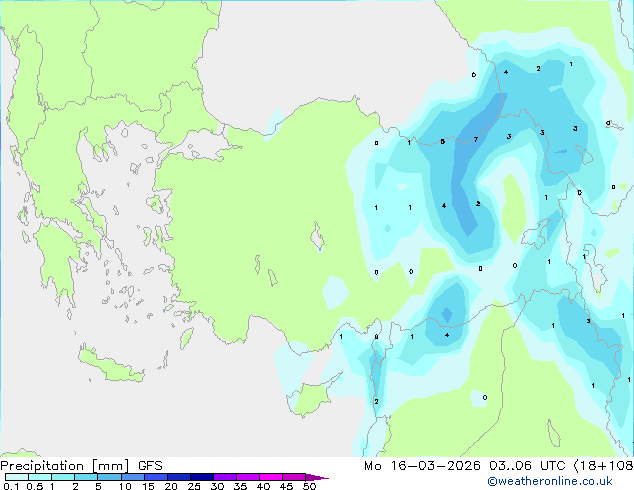
Task: Click legend tick label '45'
Action: click(x=286, y=486)
